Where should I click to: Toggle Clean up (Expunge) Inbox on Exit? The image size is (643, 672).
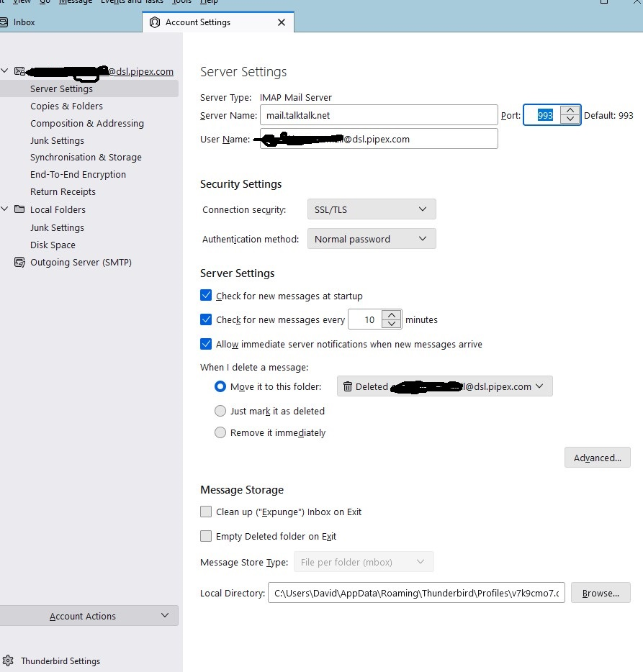tap(207, 512)
